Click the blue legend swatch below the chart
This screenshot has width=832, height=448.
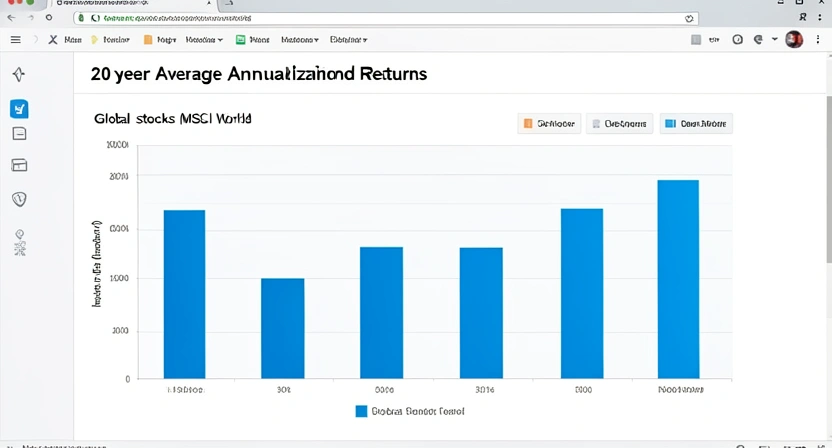(361, 411)
